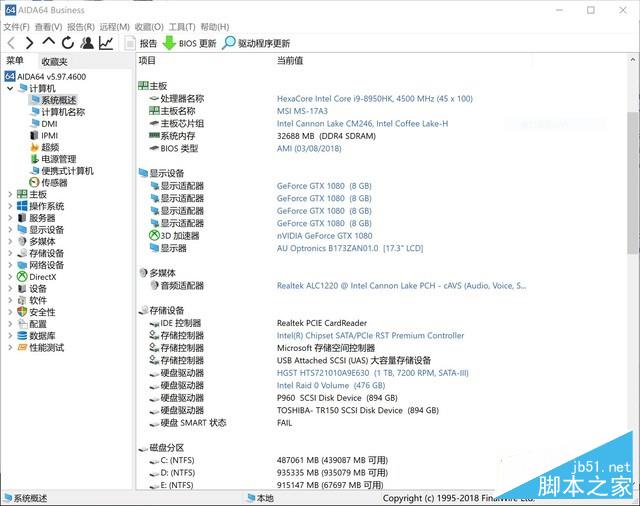Image resolution: width=640 pixels, height=506 pixels.
Task: Open the HexaCore Intel Core i9-8950HK link
Action: pyautogui.click(x=375, y=99)
